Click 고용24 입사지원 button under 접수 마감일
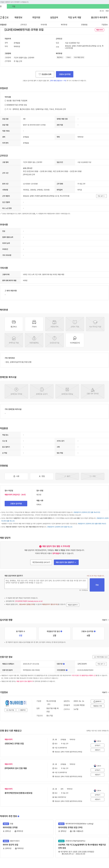Viewport: 109px width, 868px height. (x=16, y=503)
